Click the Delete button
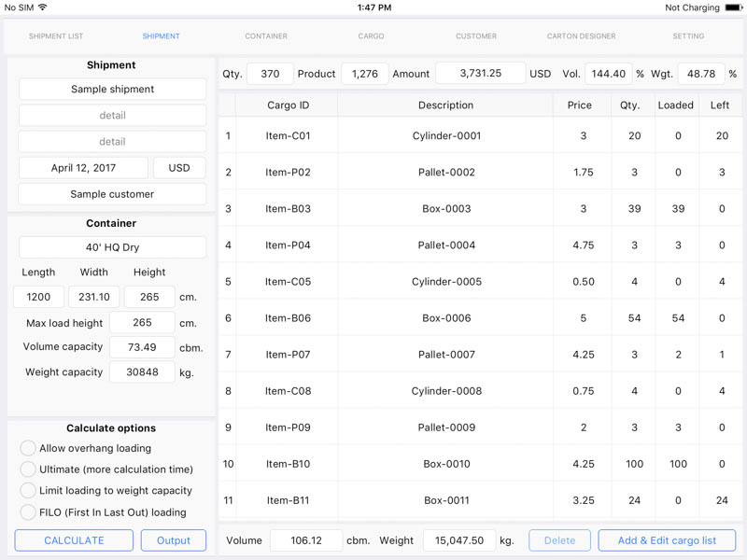Screen dimensions: 747x560 [x=559, y=540]
